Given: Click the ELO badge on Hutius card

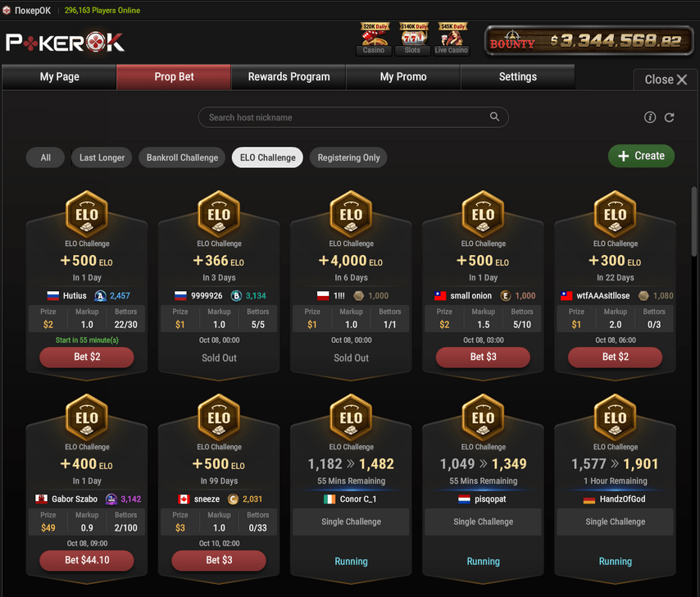Looking at the screenshot, I should click(87, 214).
